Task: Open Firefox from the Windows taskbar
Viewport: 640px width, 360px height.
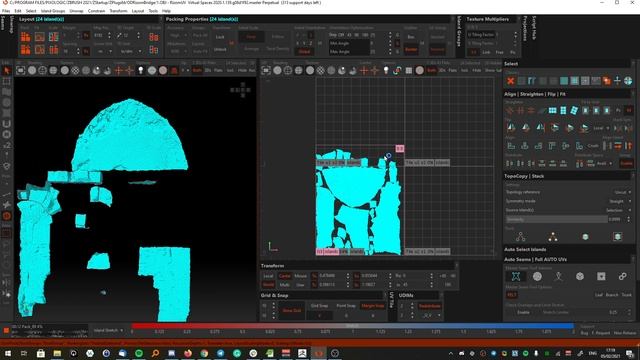Action: pos(188,353)
